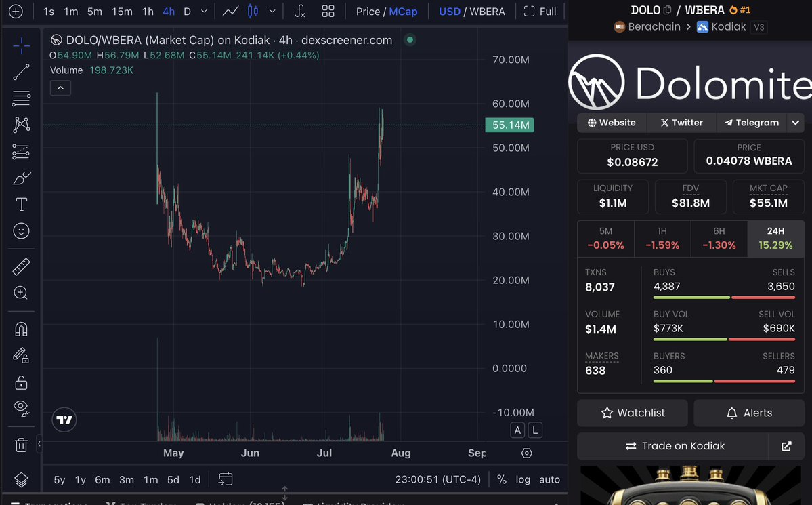812x505 pixels.
Task: Select the 5m timeframe
Action: (95, 12)
